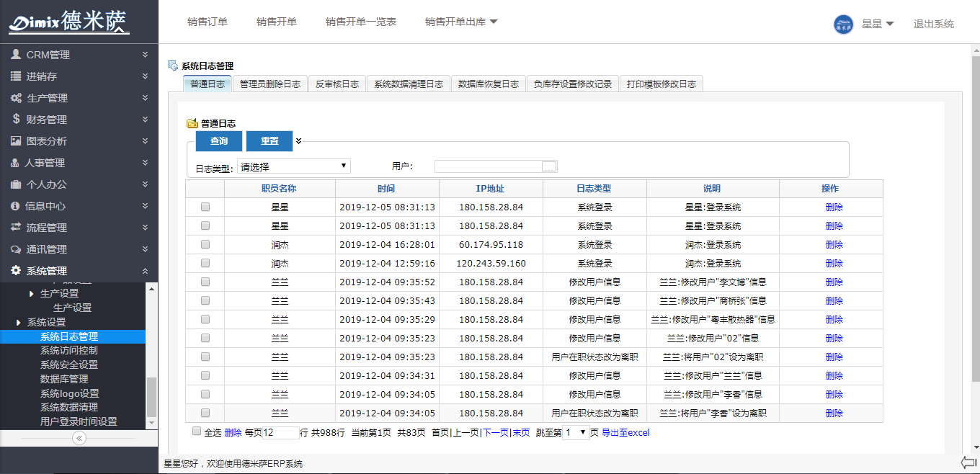
Task: Check the row 将用户"李香"设为离职
Action: coord(205,413)
